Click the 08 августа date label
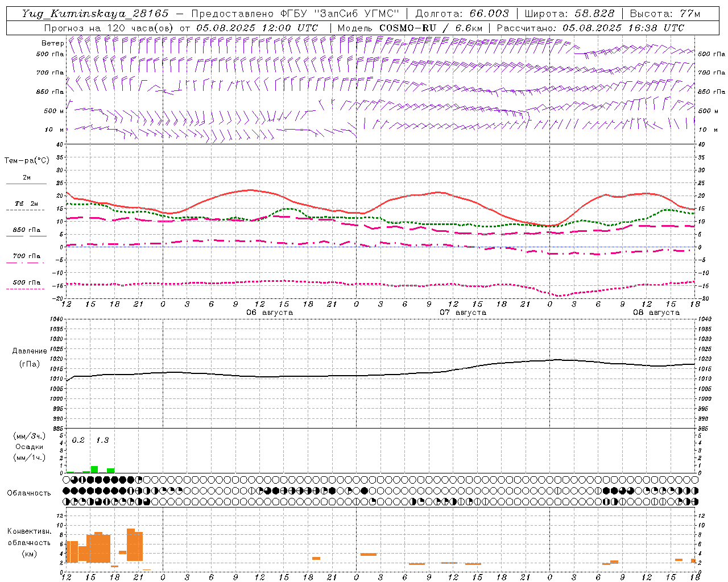Image resolution: width=728 pixels, height=582 pixels. coord(656,312)
